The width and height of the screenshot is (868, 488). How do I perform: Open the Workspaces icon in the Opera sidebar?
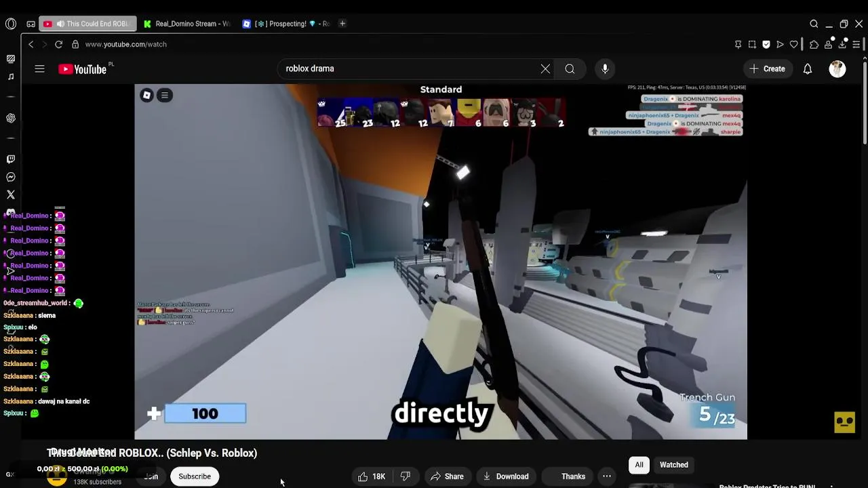(x=11, y=59)
